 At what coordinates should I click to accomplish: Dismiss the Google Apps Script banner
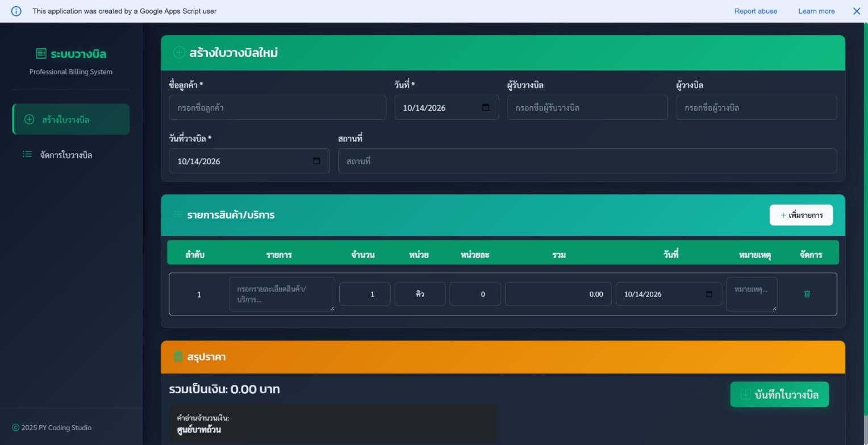857,11
